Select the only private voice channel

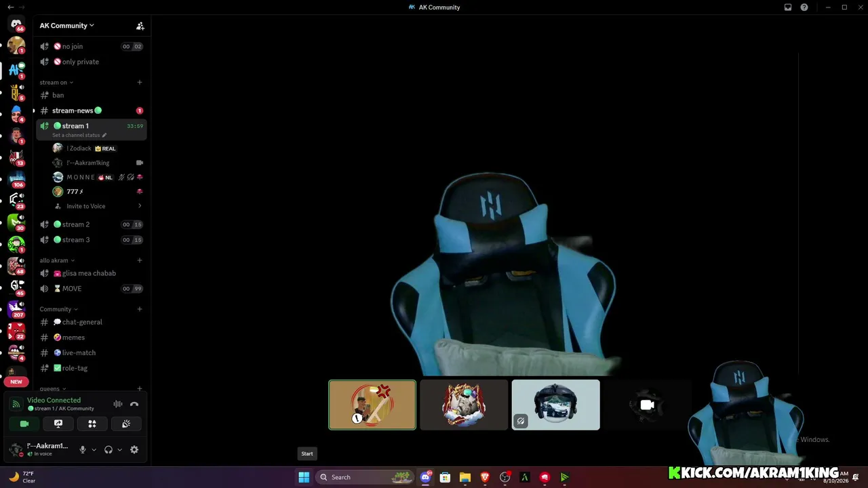pos(92,62)
